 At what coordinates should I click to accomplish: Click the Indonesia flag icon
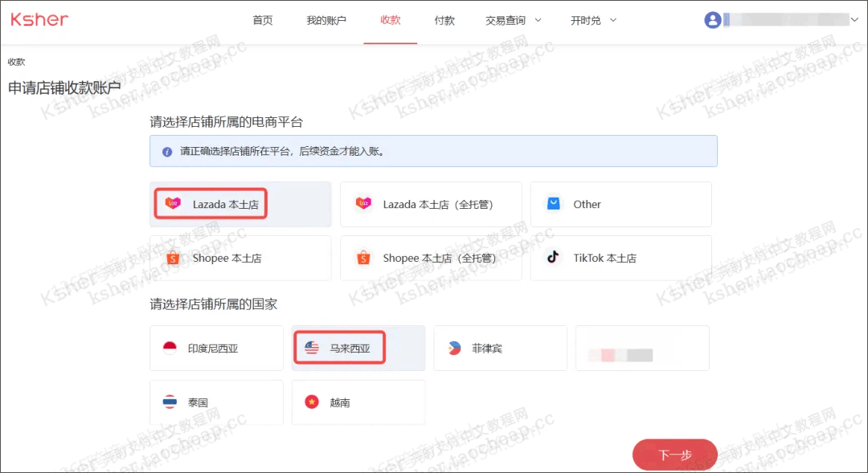(x=170, y=348)
